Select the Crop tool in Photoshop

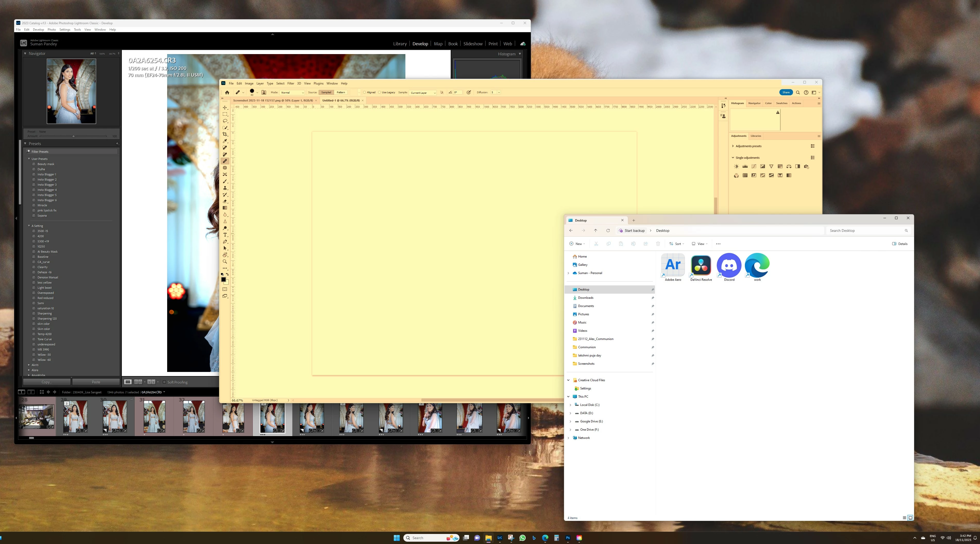[x=225, y=134]
